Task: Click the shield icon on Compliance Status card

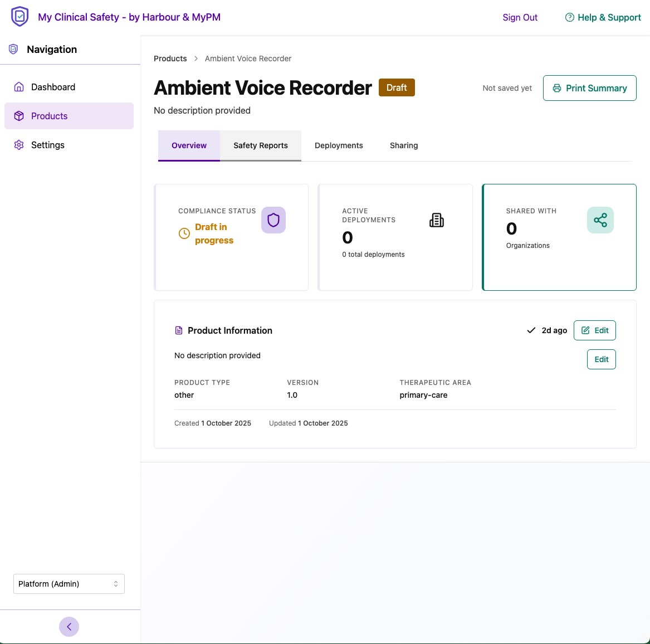Action: 273,220
